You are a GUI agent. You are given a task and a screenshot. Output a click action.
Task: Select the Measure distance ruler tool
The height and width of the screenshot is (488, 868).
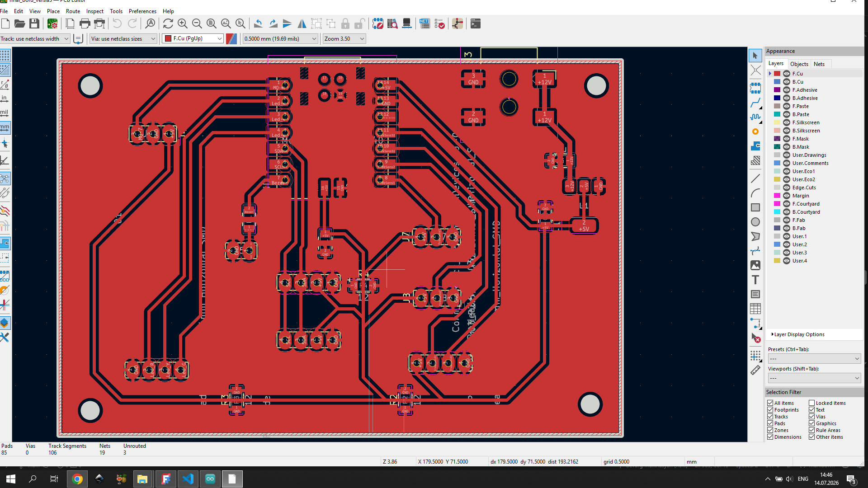pos(755,370)
